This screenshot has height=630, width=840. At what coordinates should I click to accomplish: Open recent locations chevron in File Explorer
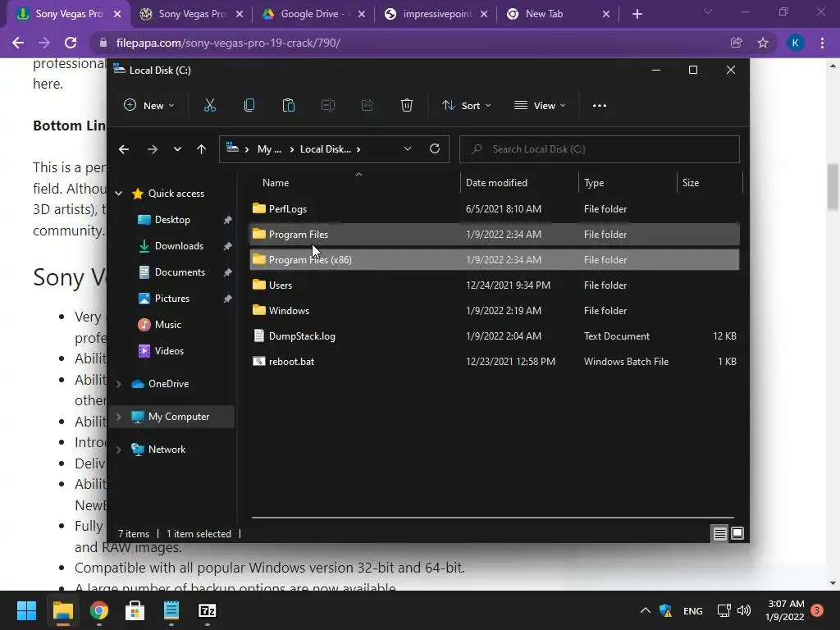(177, 149)
